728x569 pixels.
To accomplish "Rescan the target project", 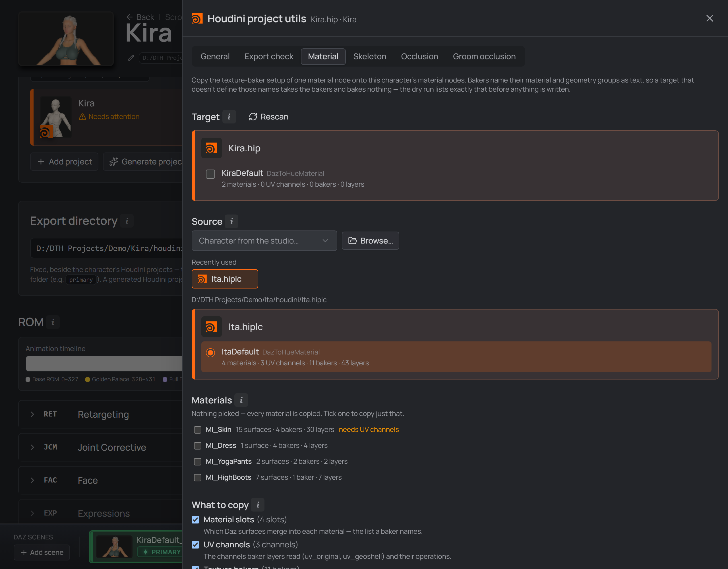I will coord(269,117).
